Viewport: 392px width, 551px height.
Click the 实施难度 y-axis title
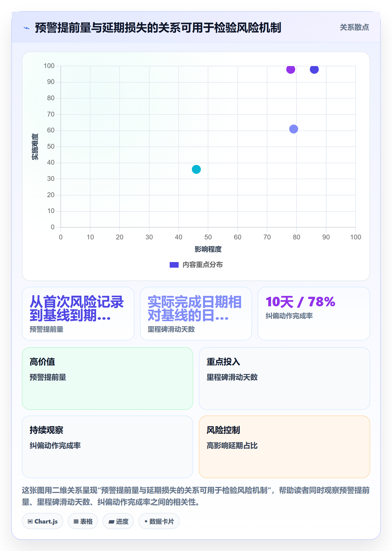tap(35, 147)
